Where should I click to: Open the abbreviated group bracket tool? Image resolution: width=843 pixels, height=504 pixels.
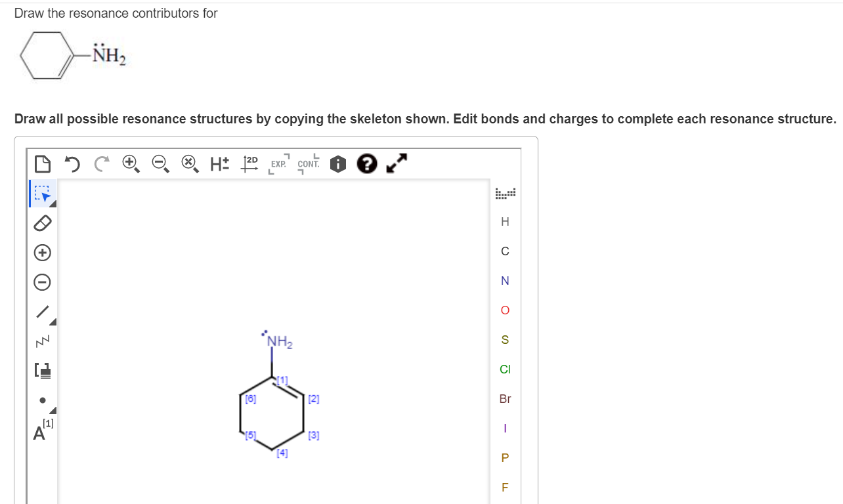[42, 370]
